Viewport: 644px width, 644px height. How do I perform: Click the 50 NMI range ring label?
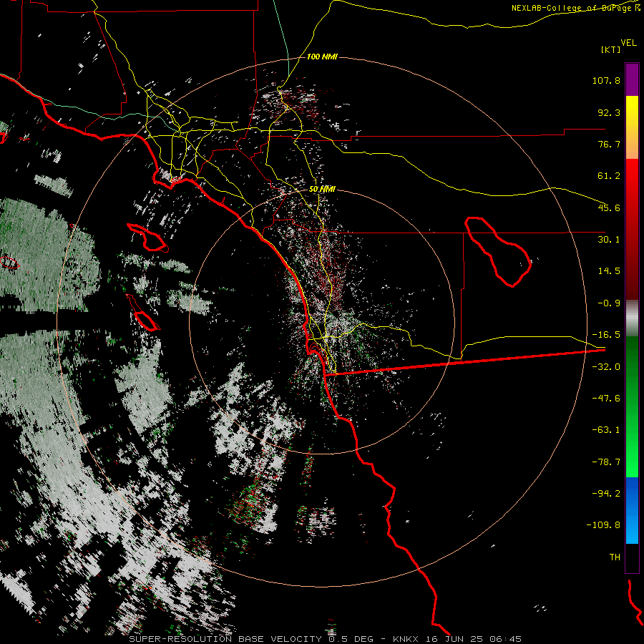(x=322, y=189)
